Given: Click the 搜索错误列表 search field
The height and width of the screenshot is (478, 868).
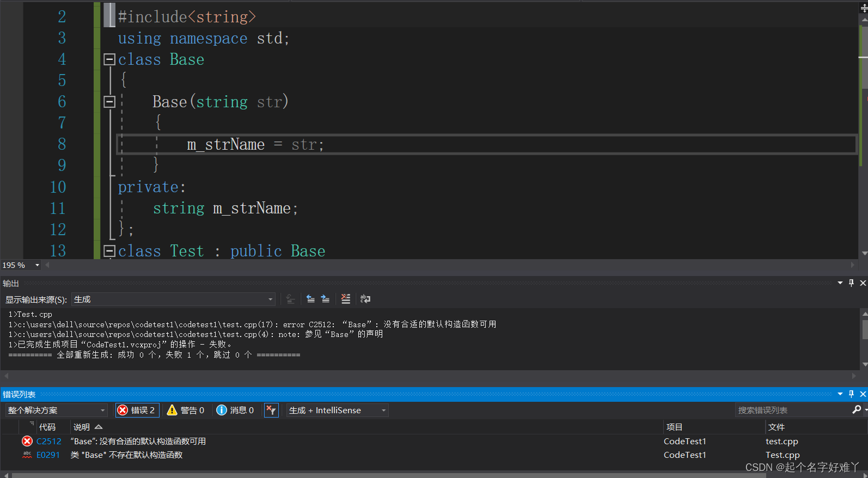Looking at the screenshot, I should click(x=792, y=410).
